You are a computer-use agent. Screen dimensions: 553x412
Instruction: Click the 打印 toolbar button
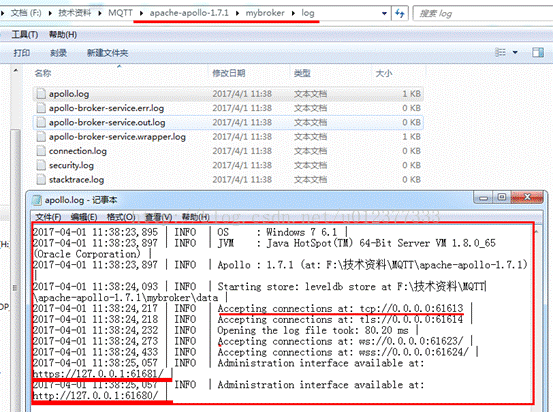click(x=22, y=53)
